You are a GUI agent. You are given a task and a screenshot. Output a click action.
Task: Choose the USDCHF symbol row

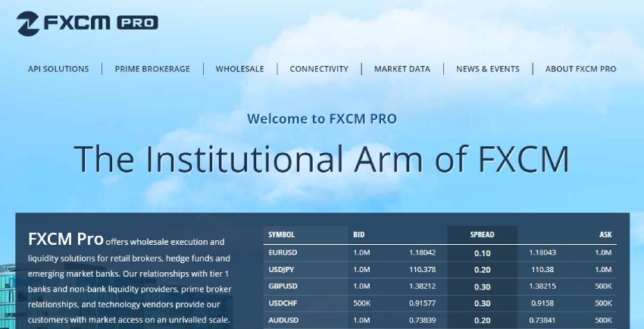(x=281, y=303)
